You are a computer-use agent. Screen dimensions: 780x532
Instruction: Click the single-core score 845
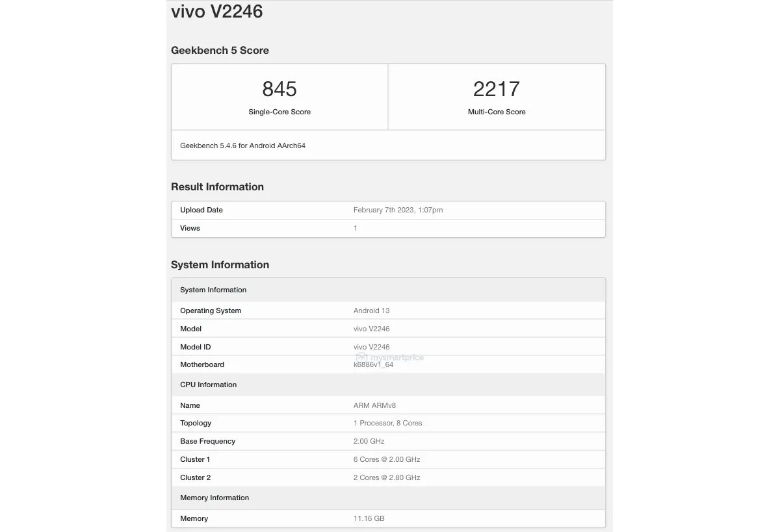coord(279,89)
